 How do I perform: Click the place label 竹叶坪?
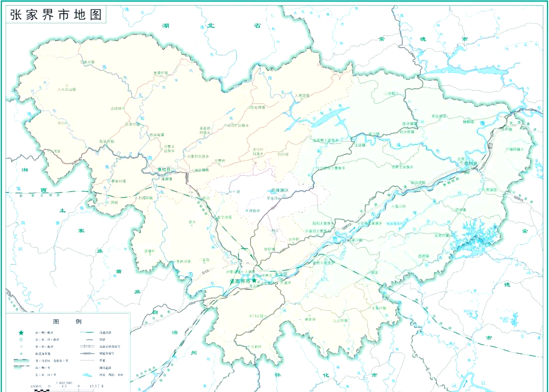(283, 154)
